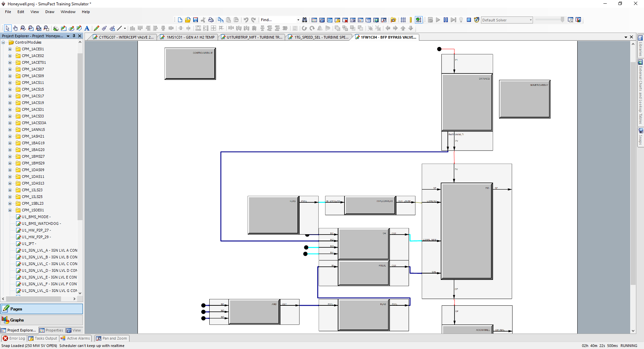Expand the CPM_1ACE01 folder

click(10, 49)
